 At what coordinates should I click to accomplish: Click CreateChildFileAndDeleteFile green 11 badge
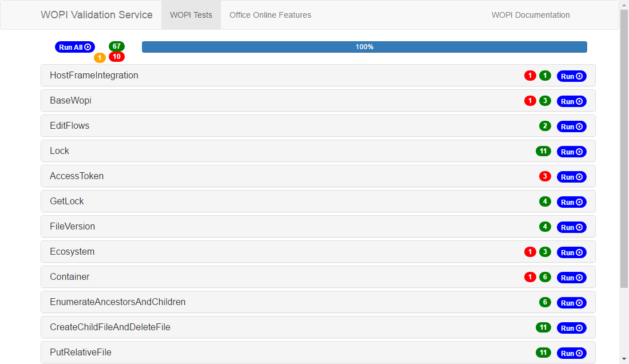[543, 327]
